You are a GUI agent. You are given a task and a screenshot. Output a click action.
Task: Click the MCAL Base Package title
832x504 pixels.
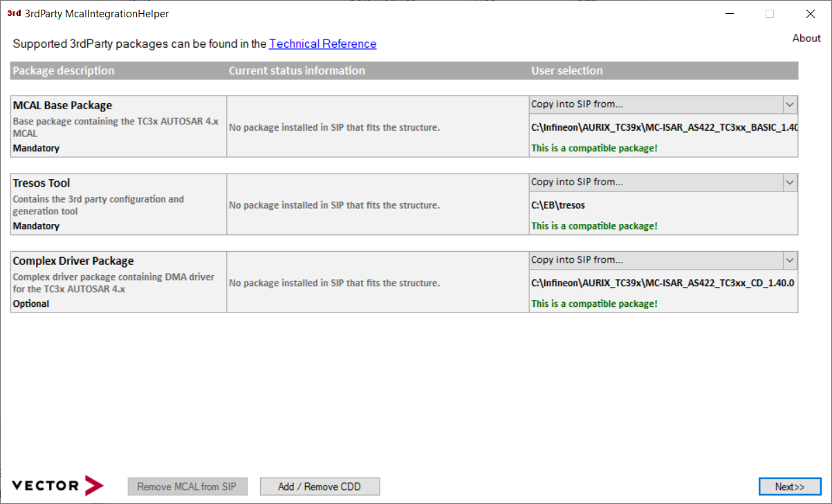62,105
